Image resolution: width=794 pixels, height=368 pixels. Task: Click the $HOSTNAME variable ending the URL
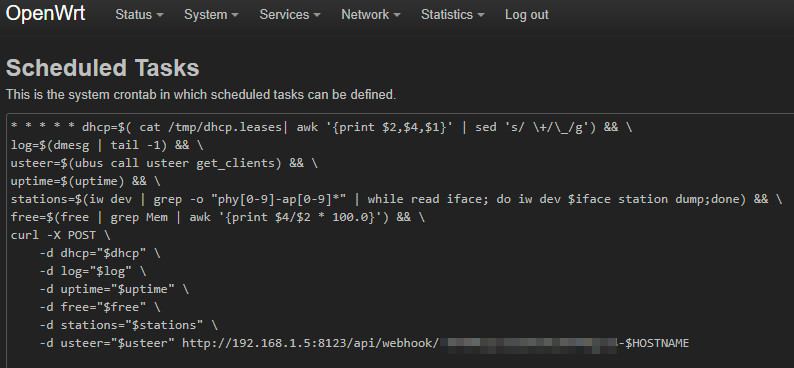pyautogui.click(x=657, y=344)
